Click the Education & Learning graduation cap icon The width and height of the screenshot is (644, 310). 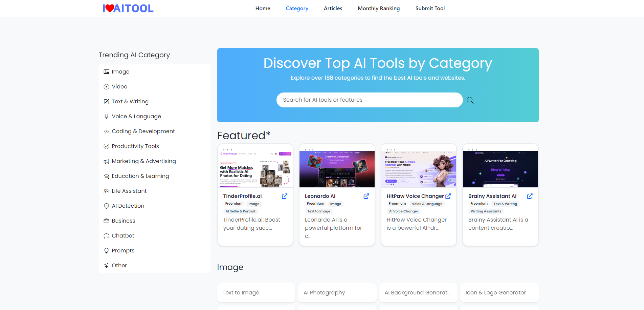tap(106, 176)
